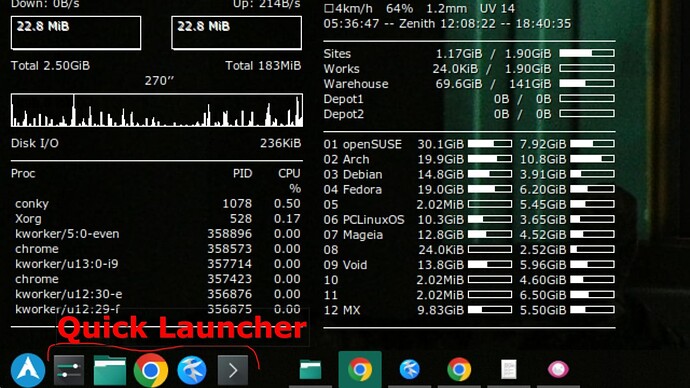
Task: Click the 01 openSUSE partition label
Action: [363, 144]
